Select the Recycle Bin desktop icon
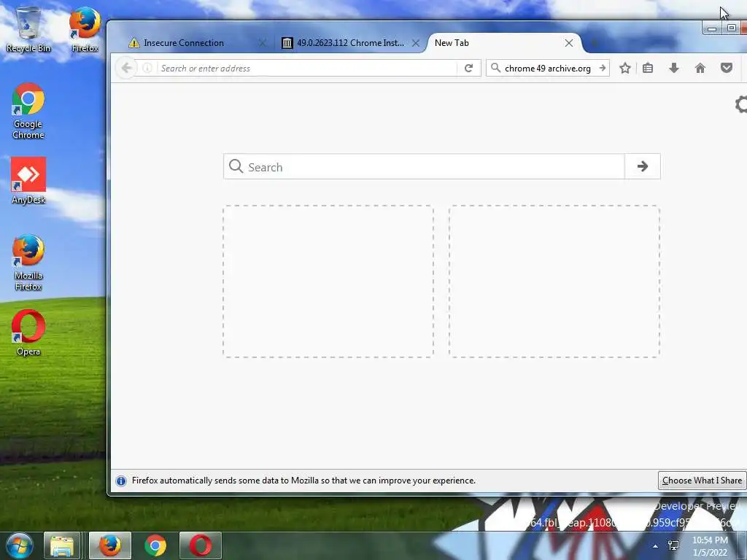This screenshot has height=560, width=747. (x=28, y=29)
